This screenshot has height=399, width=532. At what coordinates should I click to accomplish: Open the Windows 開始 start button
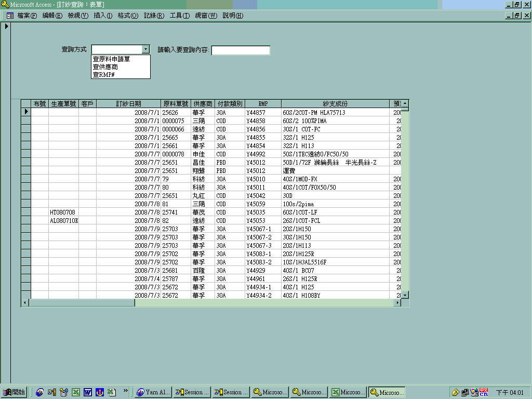point(14,392)
